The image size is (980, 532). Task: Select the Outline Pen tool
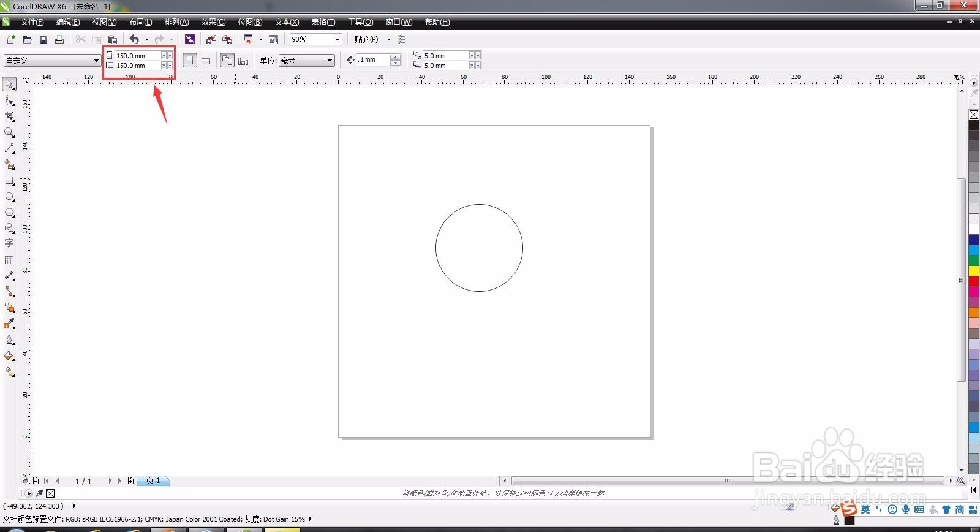(10, 340)
